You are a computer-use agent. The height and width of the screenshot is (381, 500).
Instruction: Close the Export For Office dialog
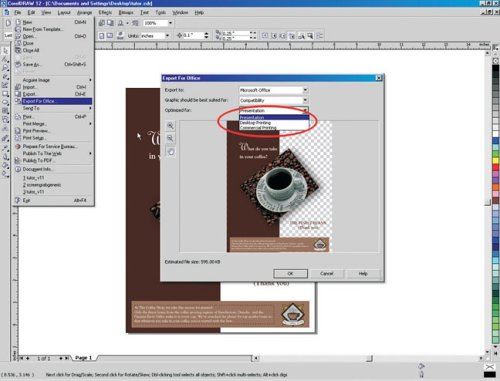379,78
